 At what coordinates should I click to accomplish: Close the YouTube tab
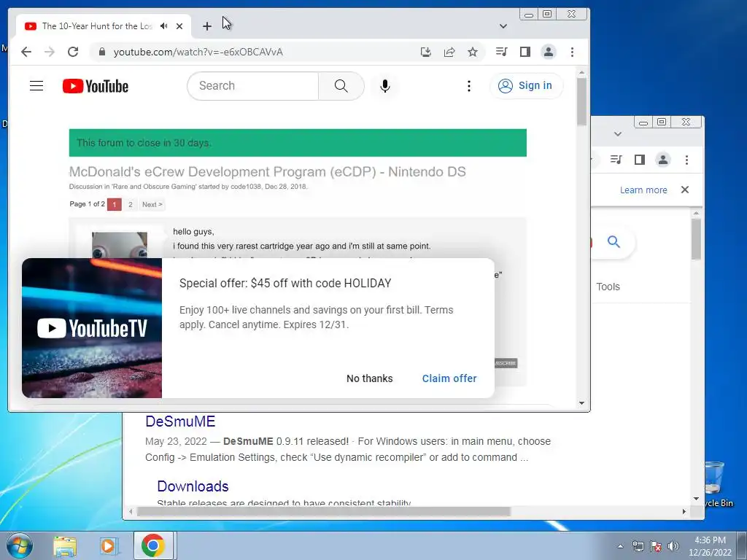179,26
